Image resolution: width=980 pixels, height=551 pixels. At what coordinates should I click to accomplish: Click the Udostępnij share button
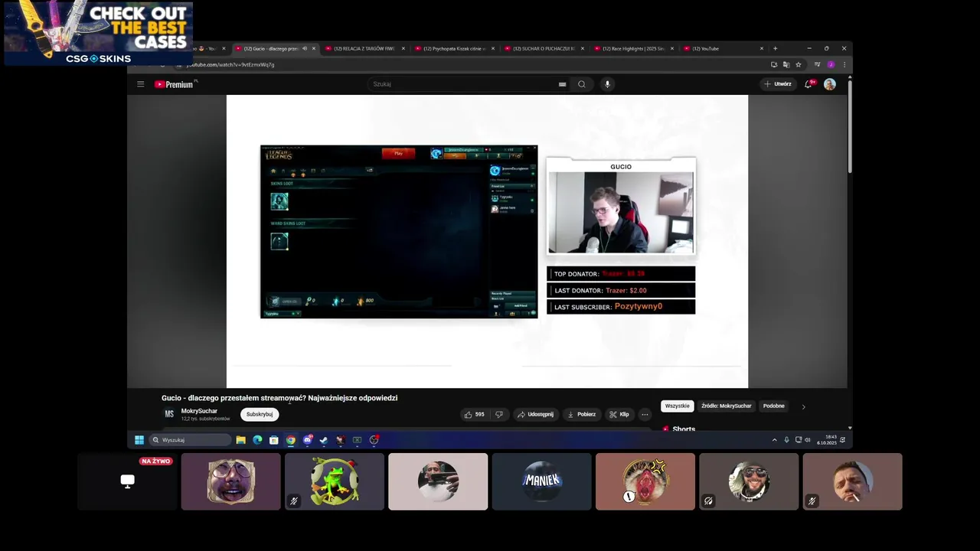click(x=535, y=414)
